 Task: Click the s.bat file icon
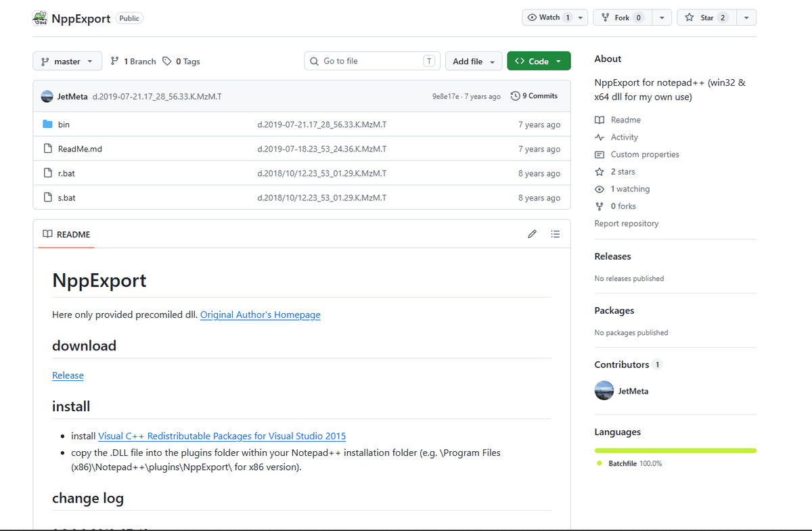(x=47, y=198)
